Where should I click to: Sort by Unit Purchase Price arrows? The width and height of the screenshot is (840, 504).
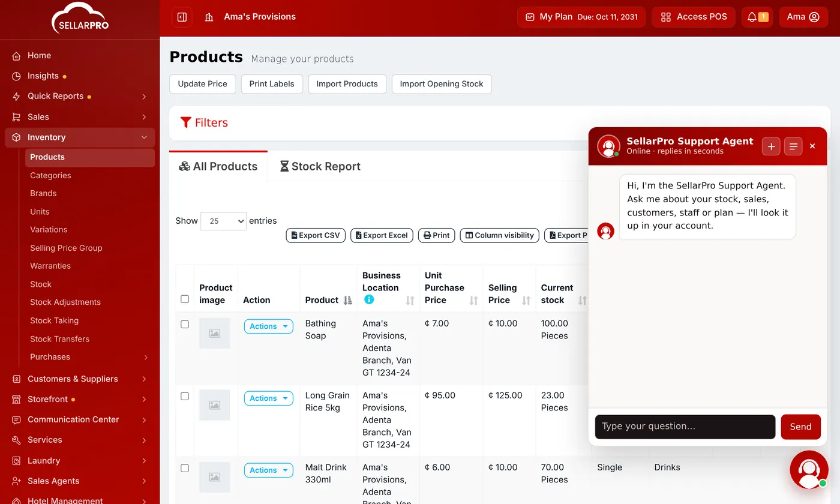[x=473, y=300]
